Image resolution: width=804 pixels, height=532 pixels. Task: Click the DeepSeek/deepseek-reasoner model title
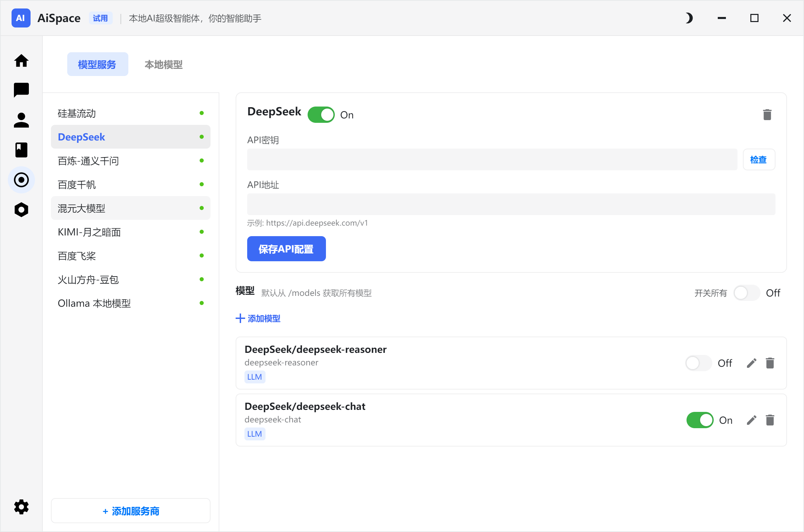coord(315,349)
